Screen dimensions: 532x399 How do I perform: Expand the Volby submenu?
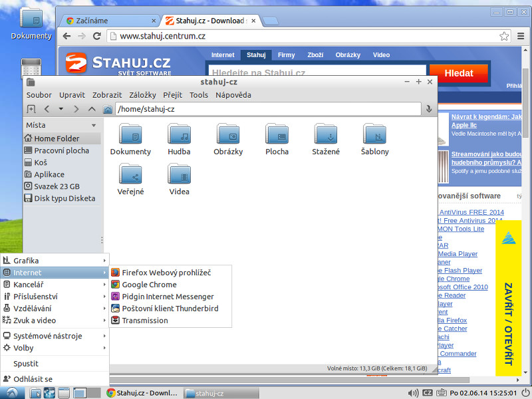(55, 348)
